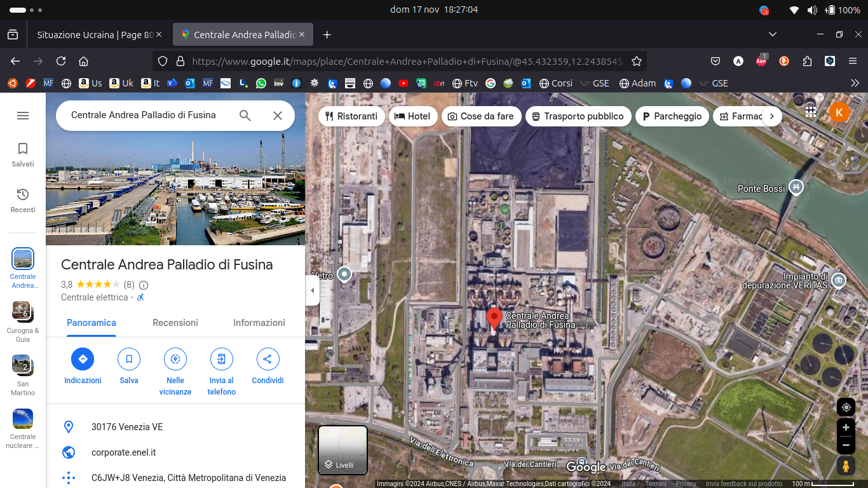Switch to the Recensioni tab
This screenshot has width=868, height=488.
[x=175, y=323]
